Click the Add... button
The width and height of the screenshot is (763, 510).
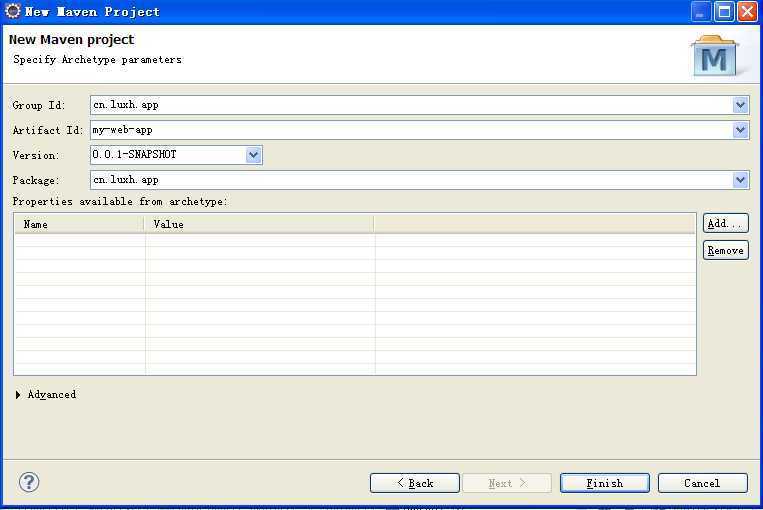725,223
